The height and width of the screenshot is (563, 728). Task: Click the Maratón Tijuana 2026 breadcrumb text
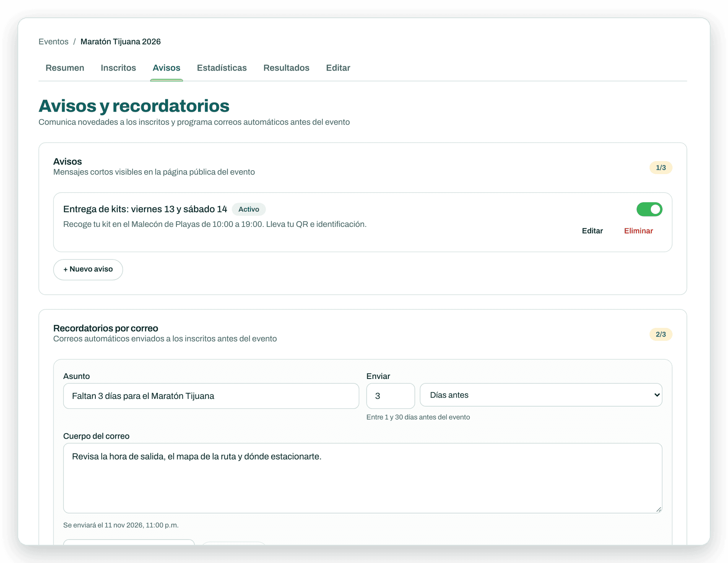click(120, 42)
